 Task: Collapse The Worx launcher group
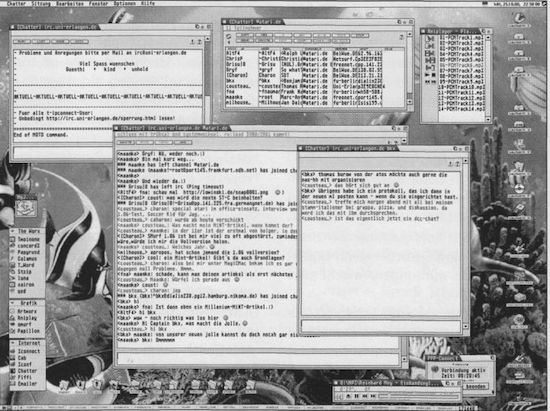click(13, 231)
